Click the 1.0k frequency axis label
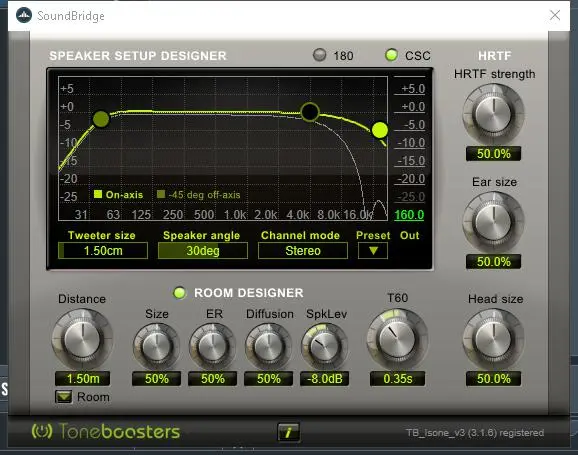The image size is (578, 455). (235, 215)
